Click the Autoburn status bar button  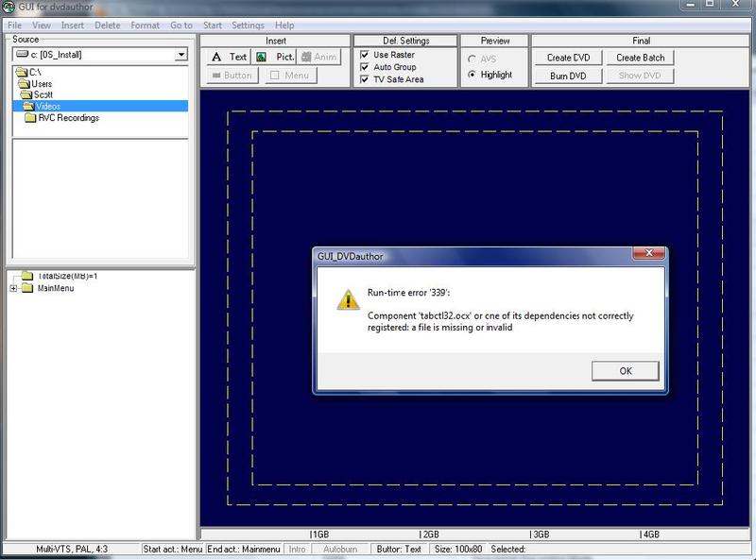(x=340, y=549)
